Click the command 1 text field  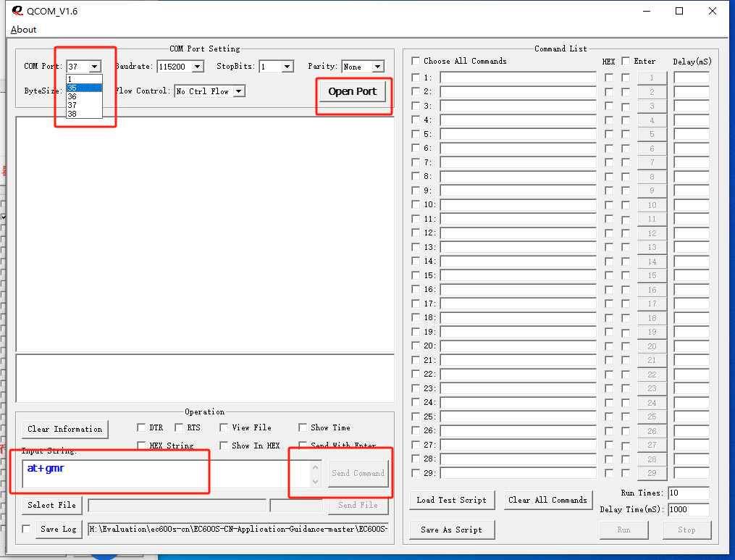518,78
